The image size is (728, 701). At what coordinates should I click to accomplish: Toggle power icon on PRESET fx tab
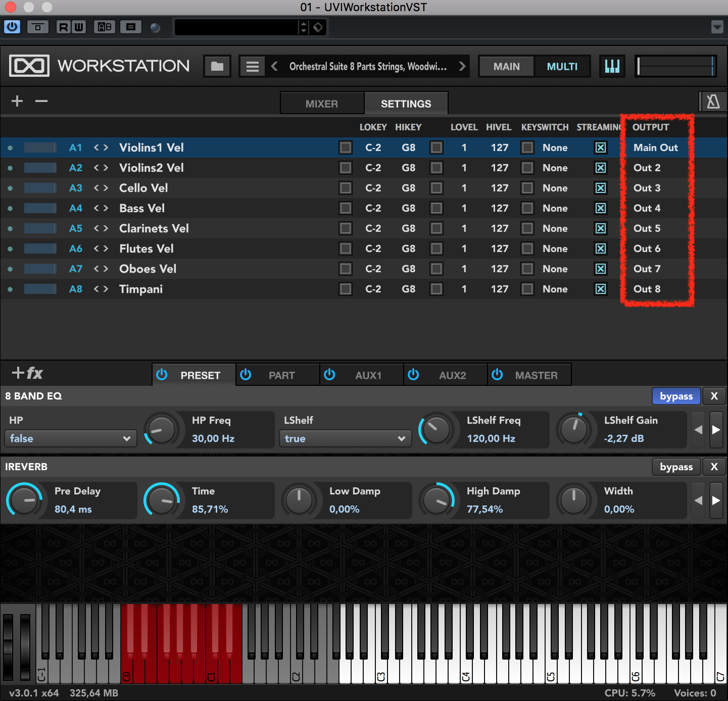[x=162, y=375]
